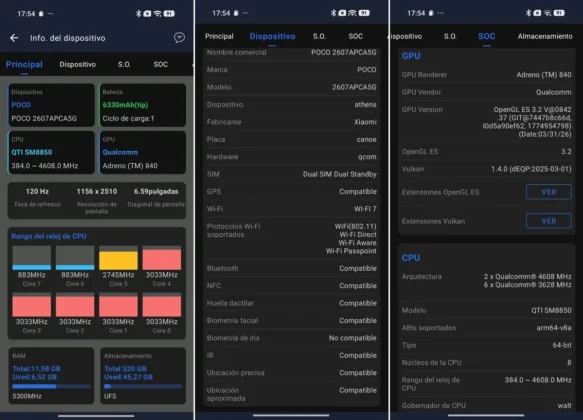Tap the Wi-Fi WI-FI 7 row
The width and height of the screenshot is (583, 420).
click(x=292, y=209)
